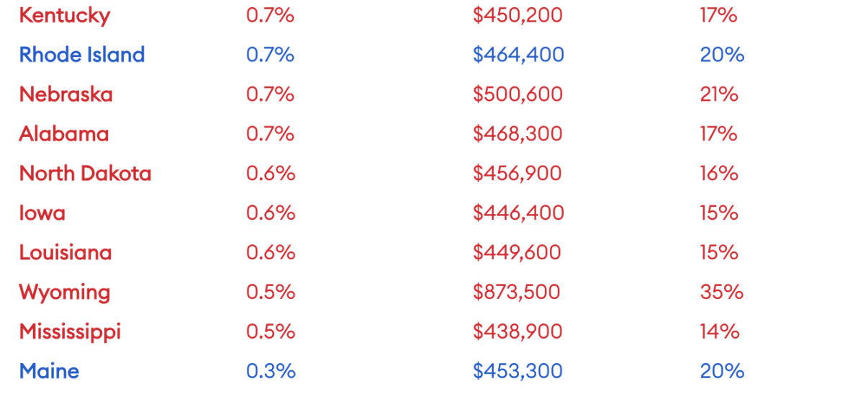Viewport: 868px width, 402px height.
Task: Click the Nebraska row label
Action: pyautogui.click(x=65, y=94)
